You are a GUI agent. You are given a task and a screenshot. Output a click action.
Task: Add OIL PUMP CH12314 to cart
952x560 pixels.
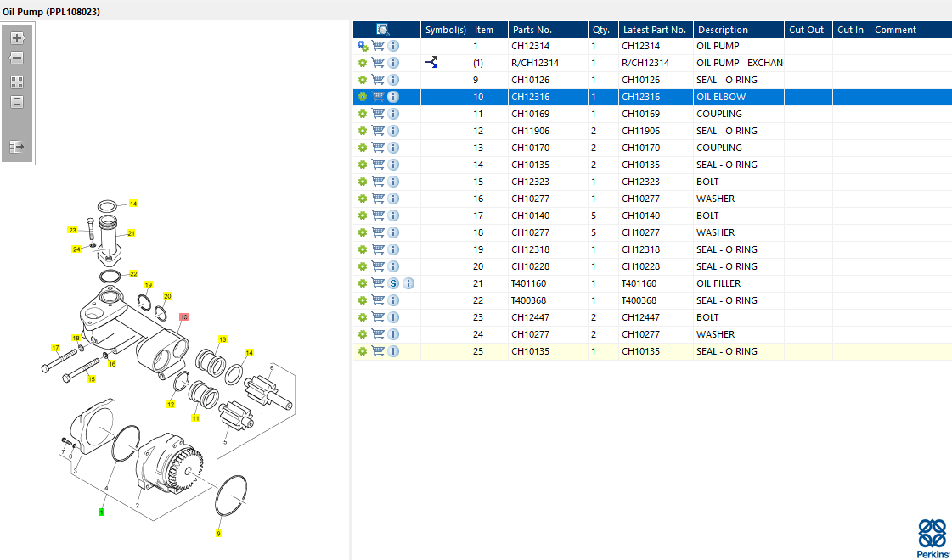[379, 47]
